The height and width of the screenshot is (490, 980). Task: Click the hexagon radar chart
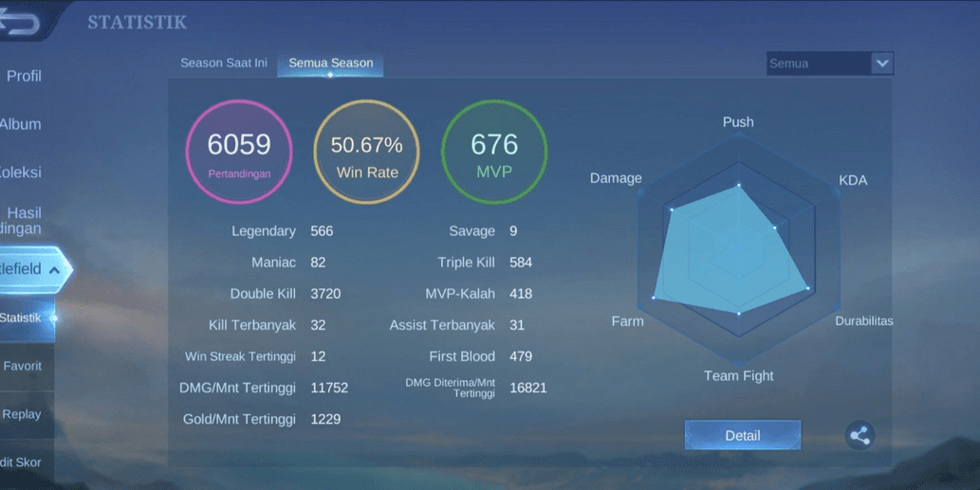(x=739, y=248)
